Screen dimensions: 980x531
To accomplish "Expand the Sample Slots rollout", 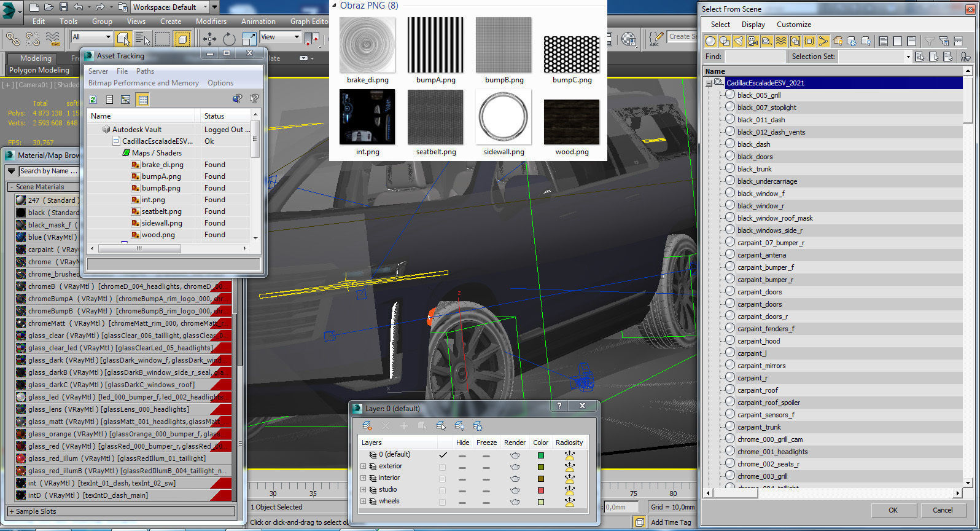I will [11, 511].
